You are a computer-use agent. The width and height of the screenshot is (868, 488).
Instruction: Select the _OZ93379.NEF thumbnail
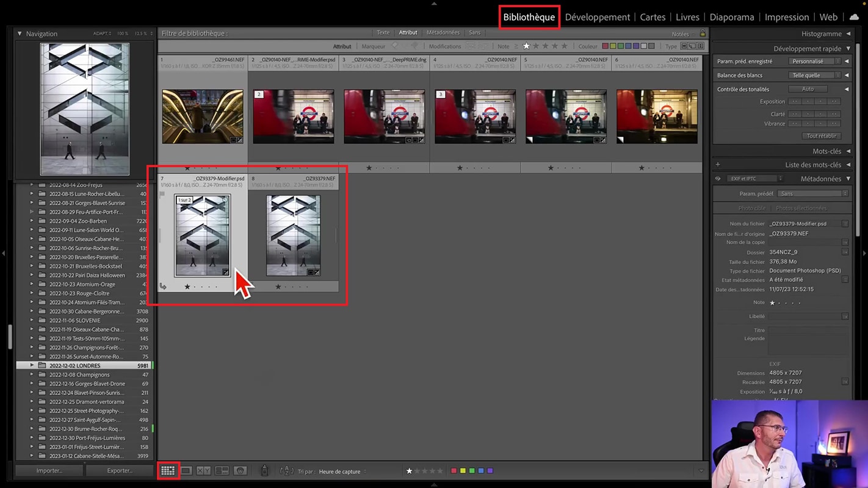(293, 235)
